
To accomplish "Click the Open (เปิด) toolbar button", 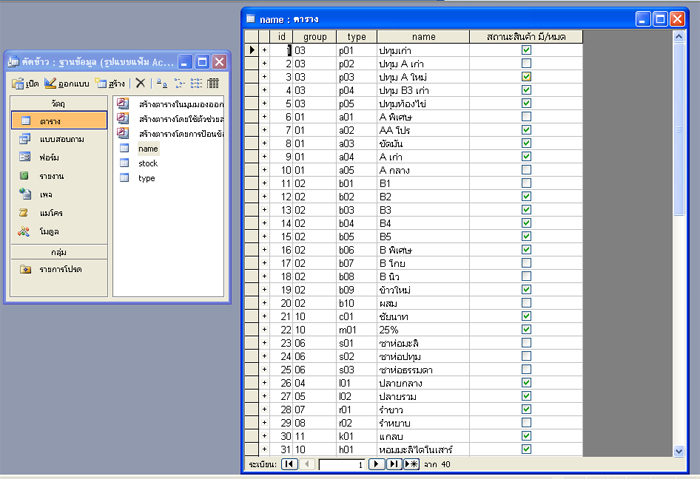I will [x=25, y=83].
